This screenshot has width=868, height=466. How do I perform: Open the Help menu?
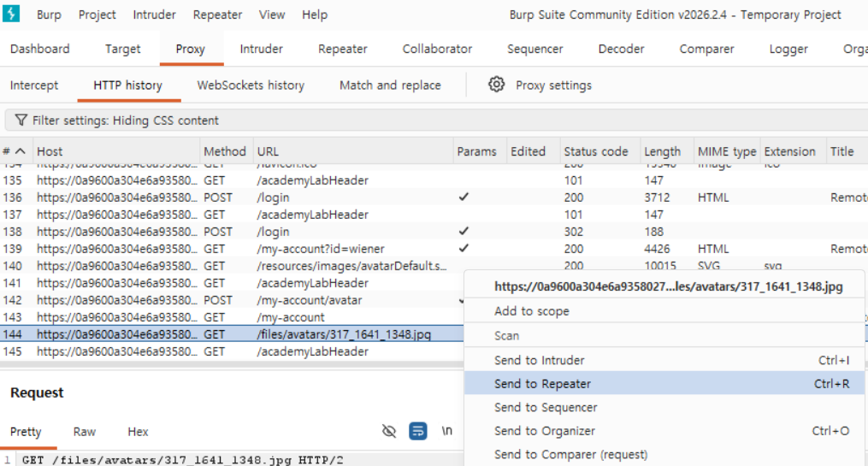[315, 15]
